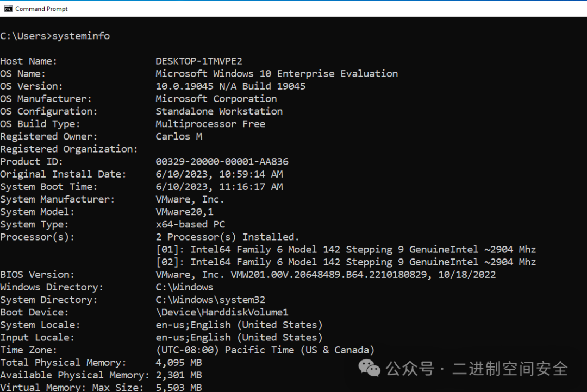The width and height of the screenshot is (587, 392).
Task: Click BIOS version "VMW201.00V.20648489.B64.2210180829"
Action: (329, 275)
